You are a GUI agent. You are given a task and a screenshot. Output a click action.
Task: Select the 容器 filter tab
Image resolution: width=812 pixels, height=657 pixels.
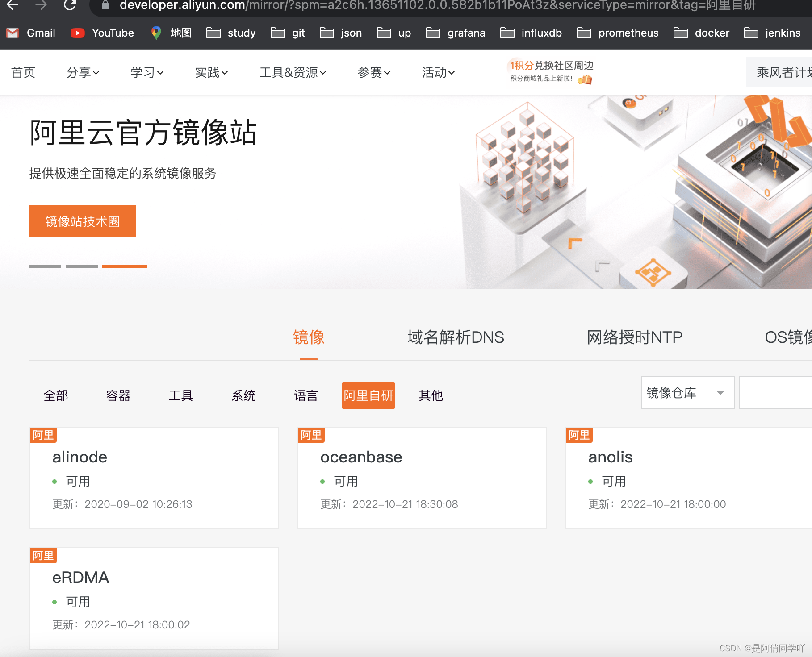[118, 395]
